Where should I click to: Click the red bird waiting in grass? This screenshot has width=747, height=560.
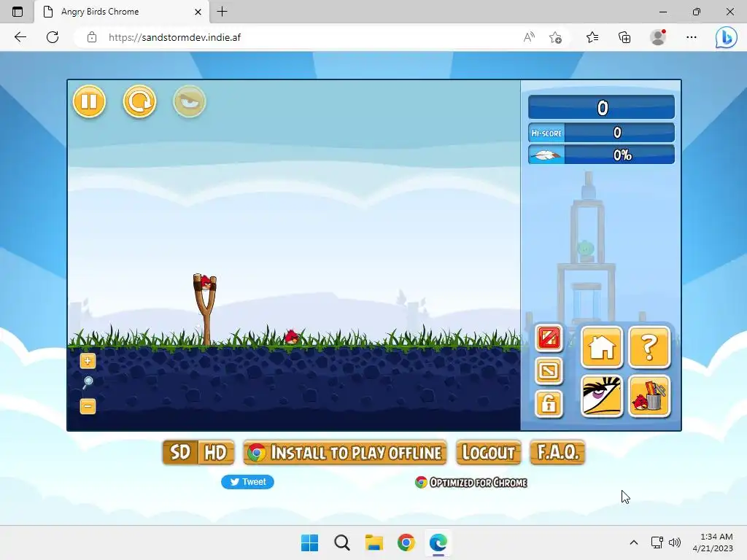[291, 337]
